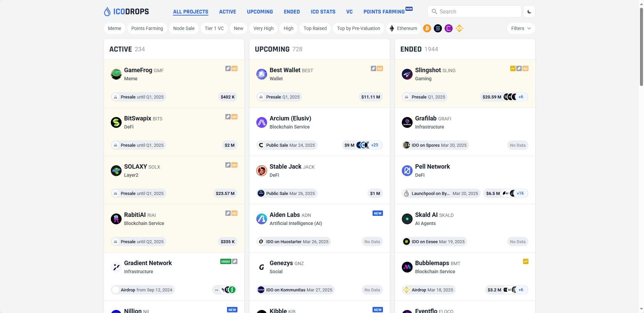Screen dimensions: 644x313
Task: Open the ICO STATS tab
Action: click(x=322, y=11)
